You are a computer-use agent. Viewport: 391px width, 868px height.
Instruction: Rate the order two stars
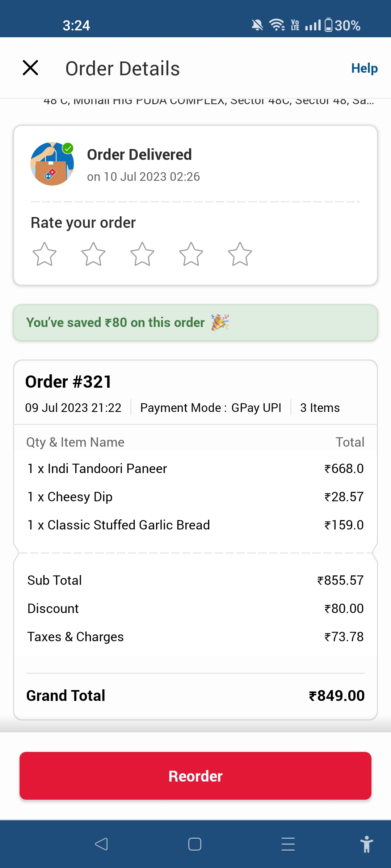pyautogui.click(x=93, y=254)
